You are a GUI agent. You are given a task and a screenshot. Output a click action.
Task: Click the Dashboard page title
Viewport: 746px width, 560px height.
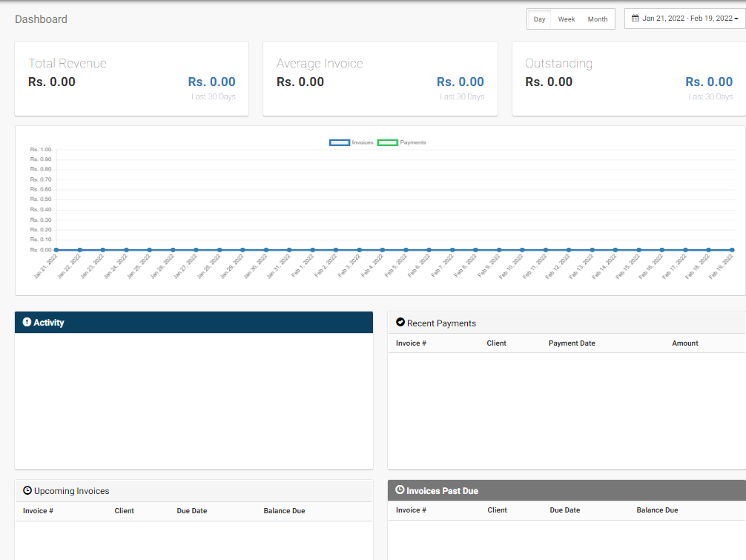(41, 19)
